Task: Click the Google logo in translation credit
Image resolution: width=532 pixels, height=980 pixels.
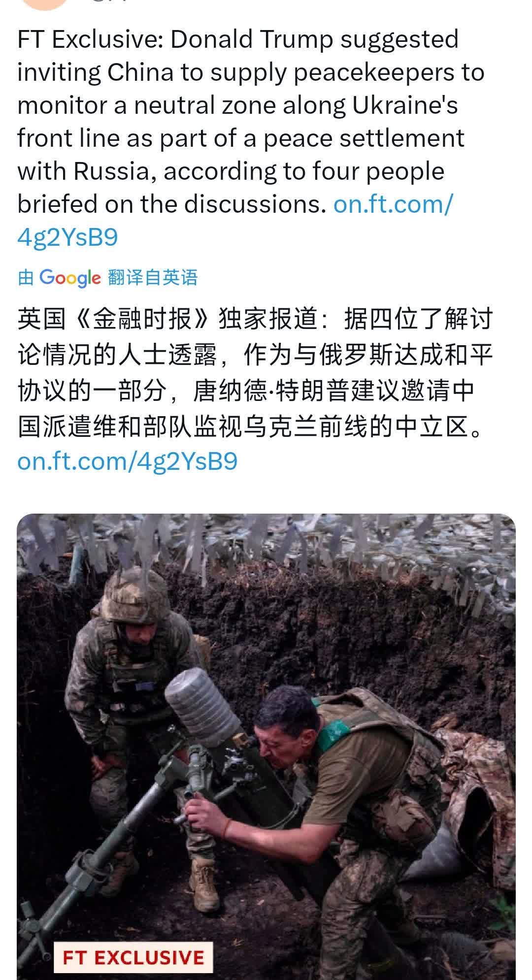Action: [70, 278]
